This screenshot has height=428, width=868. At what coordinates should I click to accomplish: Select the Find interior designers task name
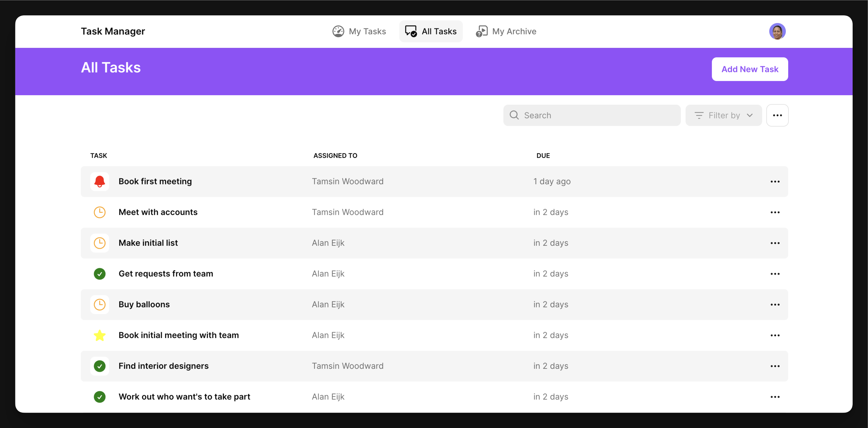[x=164, y=366]
